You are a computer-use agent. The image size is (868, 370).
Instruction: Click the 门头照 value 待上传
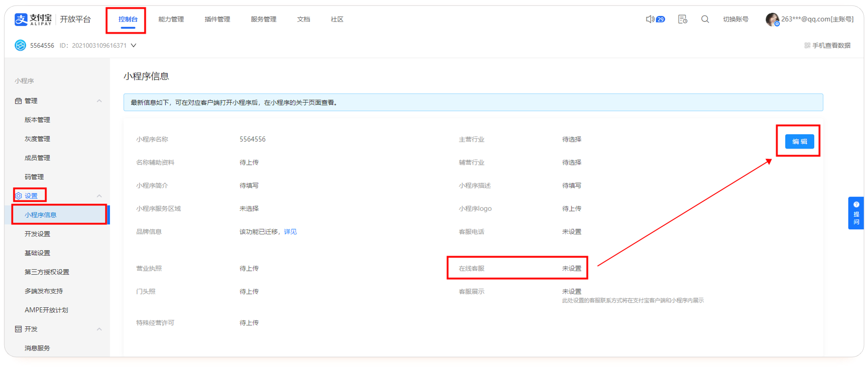pyautogui.click(x=249, y=292)
